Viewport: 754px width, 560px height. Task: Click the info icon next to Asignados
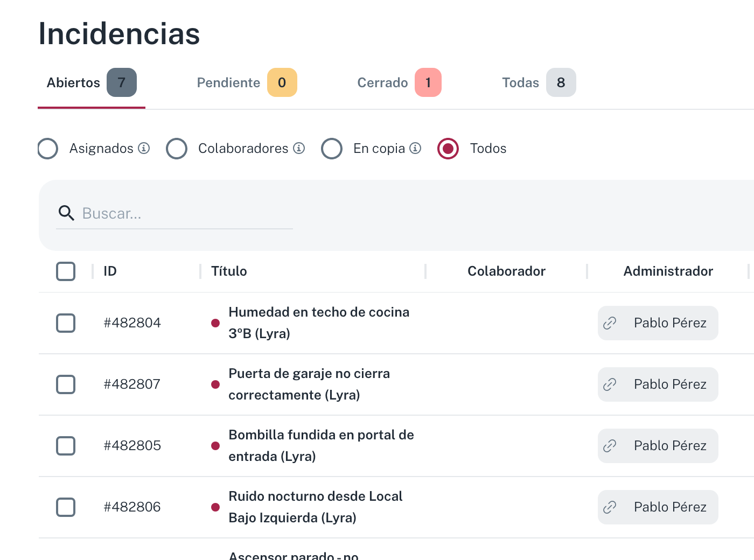(144, 148)
